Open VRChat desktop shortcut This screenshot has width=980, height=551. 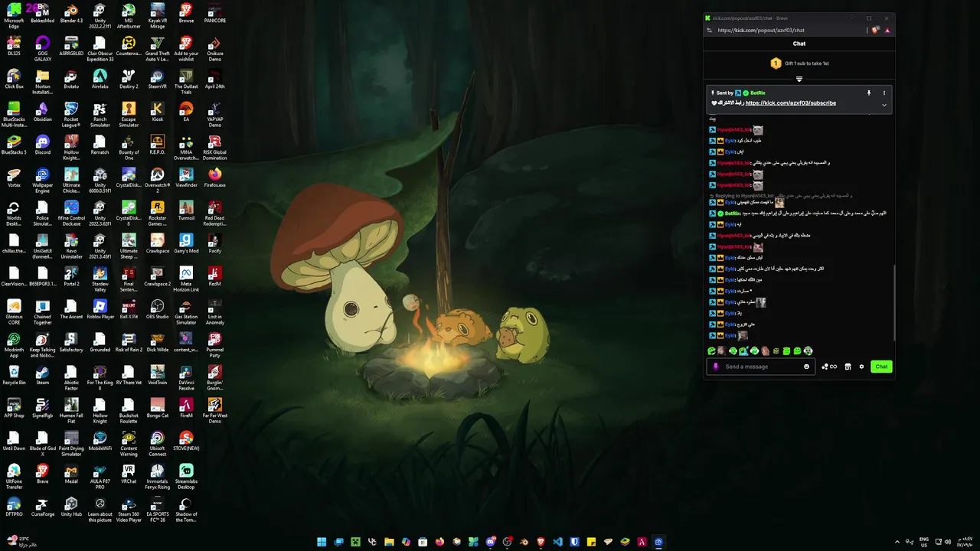(x=129, y=473)
